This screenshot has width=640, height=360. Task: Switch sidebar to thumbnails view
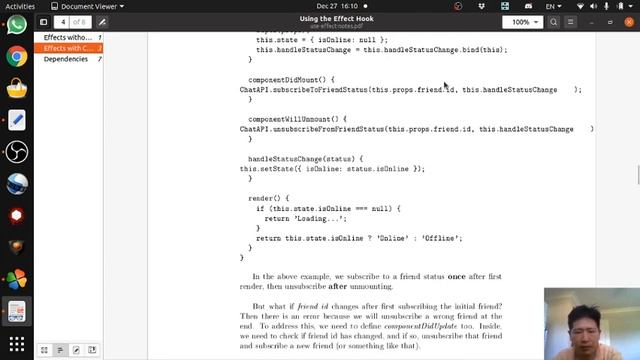point(44,350)
